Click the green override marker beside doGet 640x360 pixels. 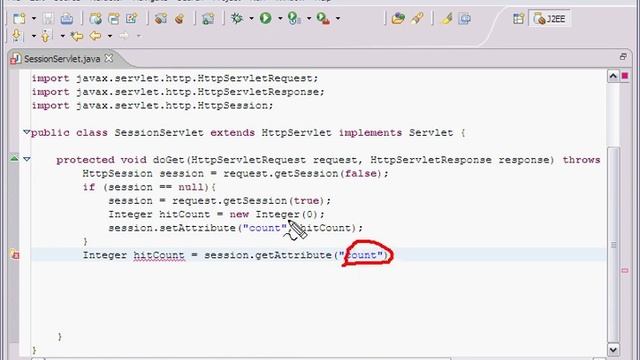point(14,158)
